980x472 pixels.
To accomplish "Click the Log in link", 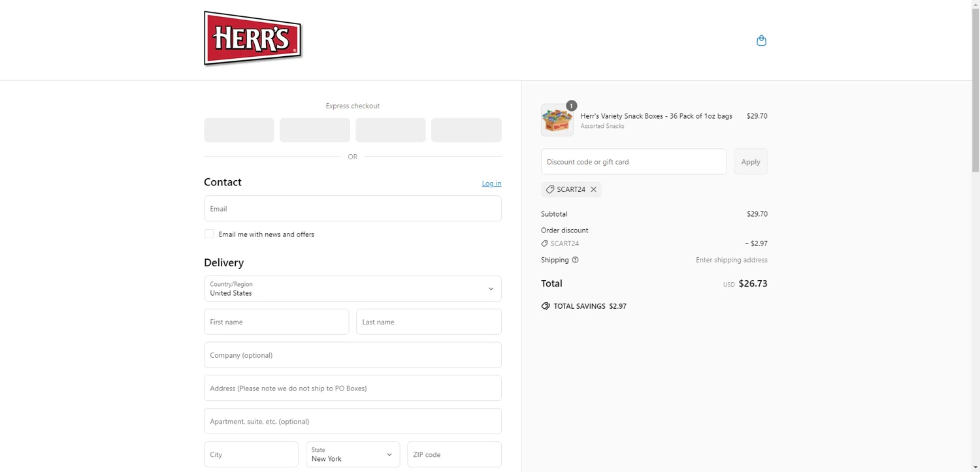I will click(x=491, y=183).
